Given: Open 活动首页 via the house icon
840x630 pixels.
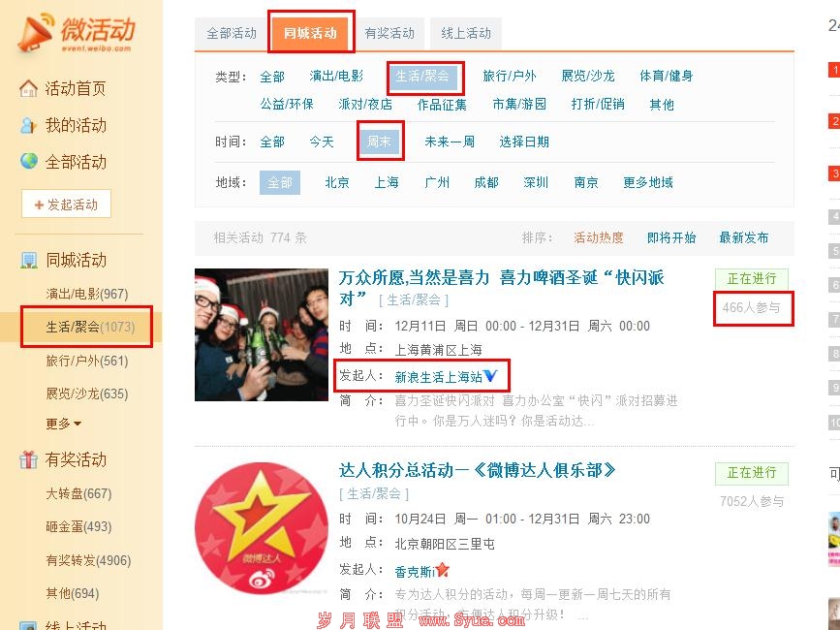Looking at the screenshot, I should point(28,88).
